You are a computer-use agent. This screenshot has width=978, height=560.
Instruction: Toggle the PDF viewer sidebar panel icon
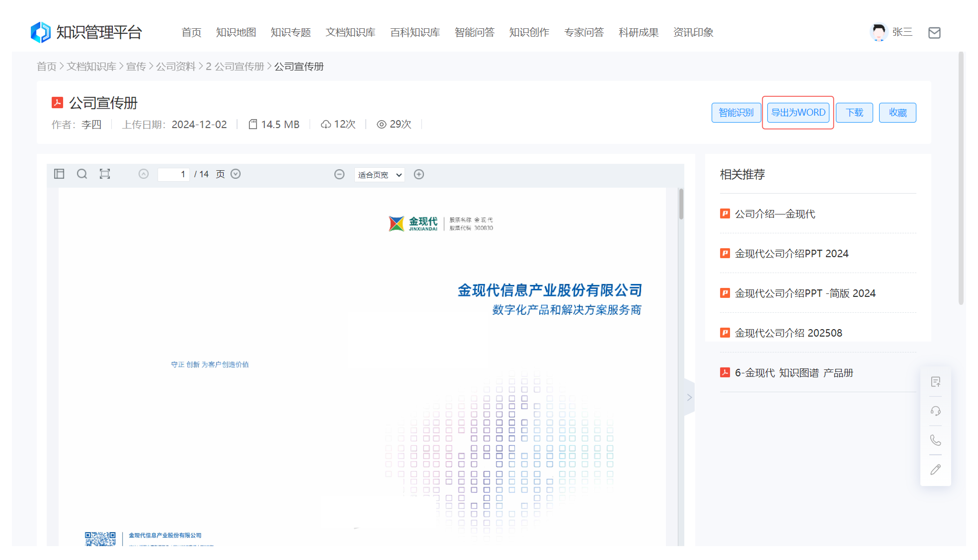[59, 174]
